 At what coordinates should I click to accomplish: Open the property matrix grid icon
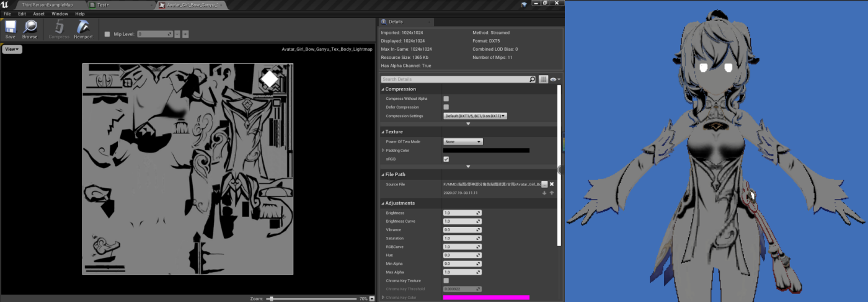[544, 79]
